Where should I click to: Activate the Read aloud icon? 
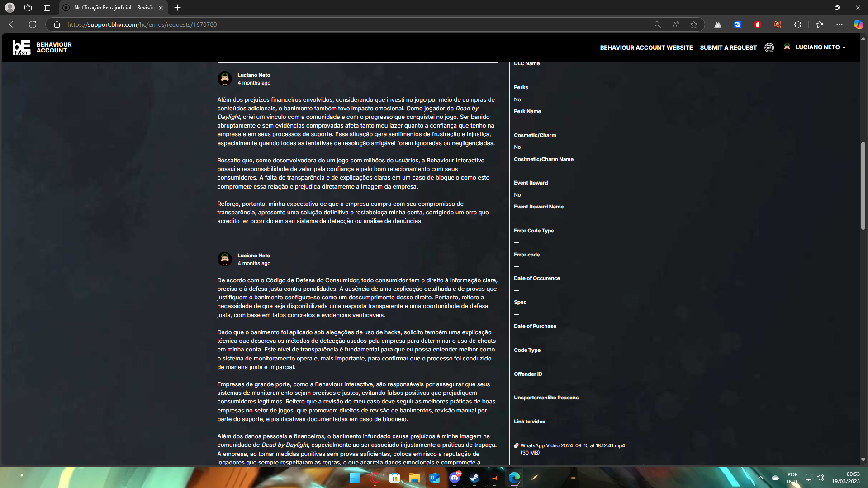[676, 24]
